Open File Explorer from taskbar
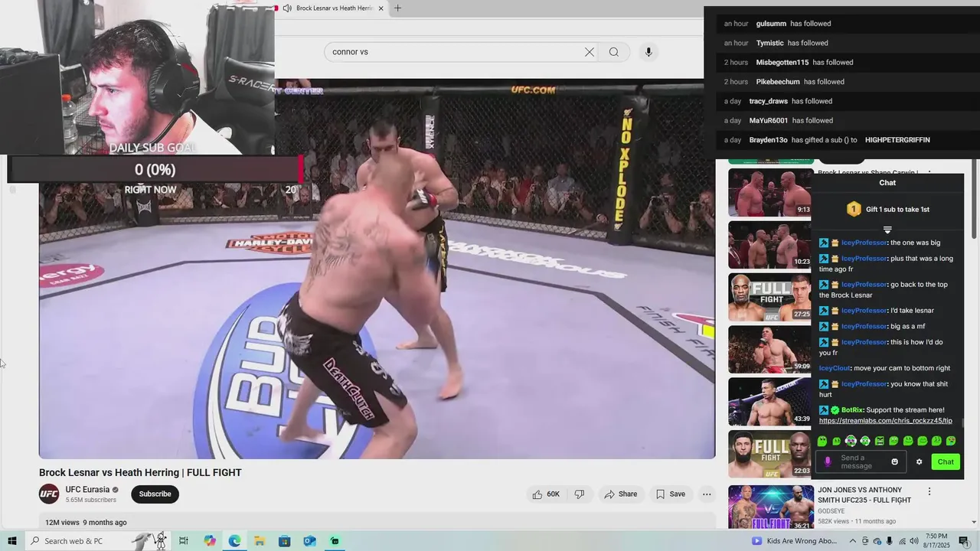The image size is (980, 551). point(260,541)
